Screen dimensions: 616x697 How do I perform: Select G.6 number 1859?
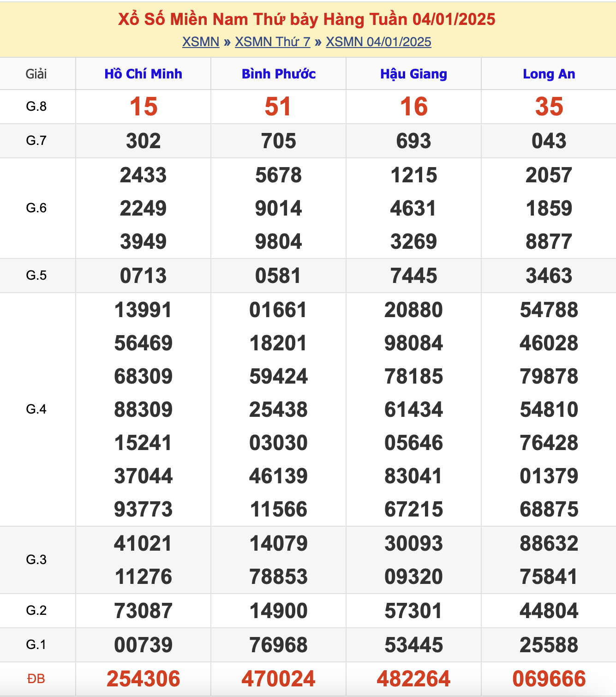(549, 208)
